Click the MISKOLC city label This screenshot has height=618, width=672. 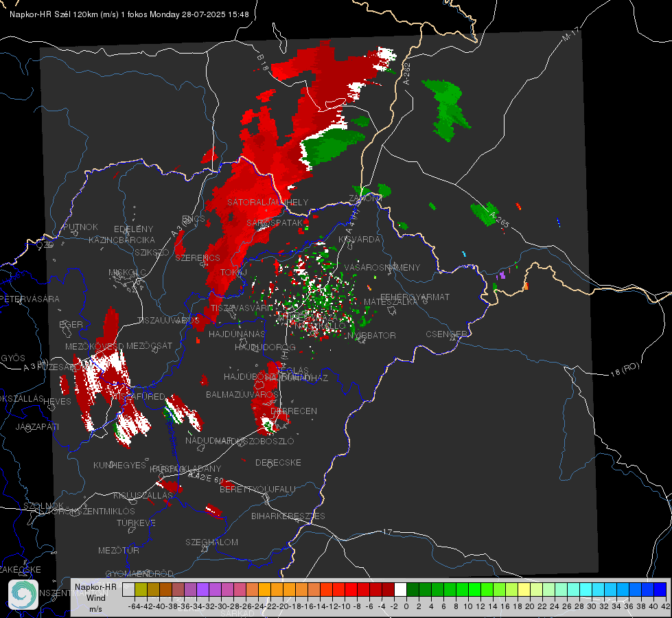(x=127, y=273)
